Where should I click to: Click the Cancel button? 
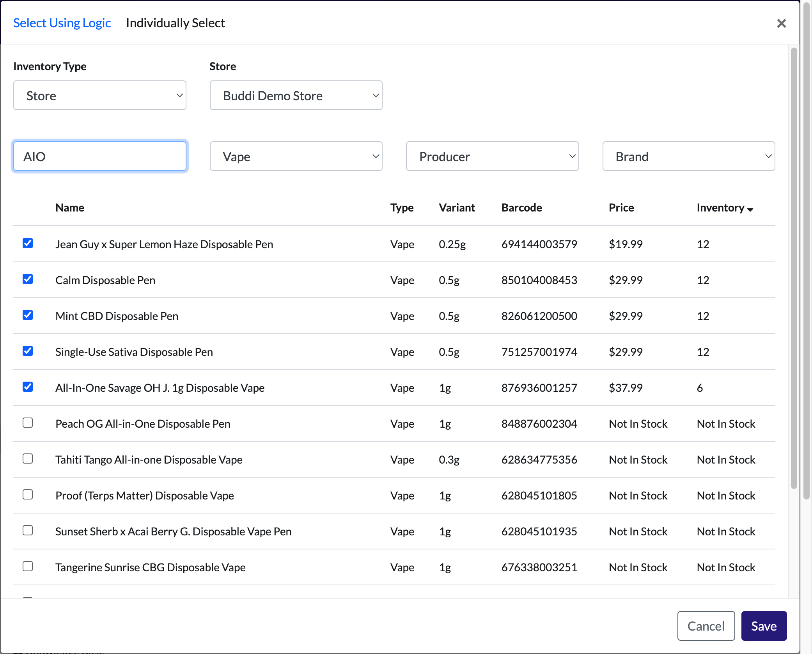[x=706, y=626]
